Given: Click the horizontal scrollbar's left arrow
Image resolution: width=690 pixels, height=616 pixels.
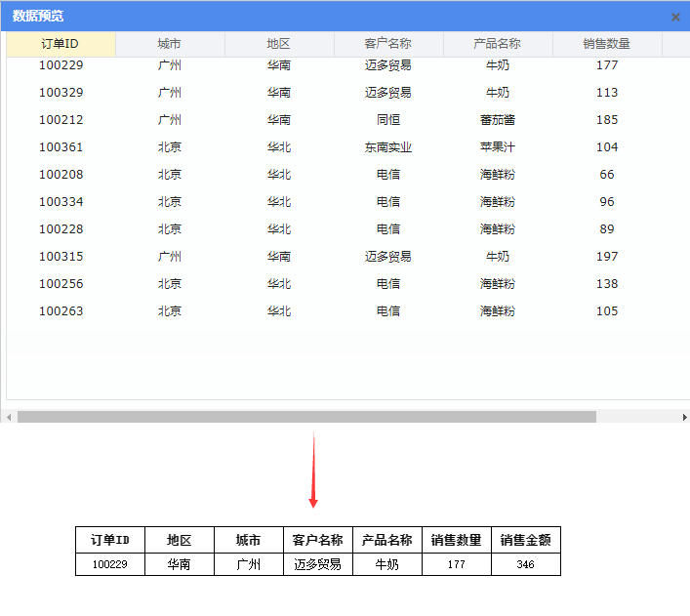Looking at the screenshot, I should [9, 417].
